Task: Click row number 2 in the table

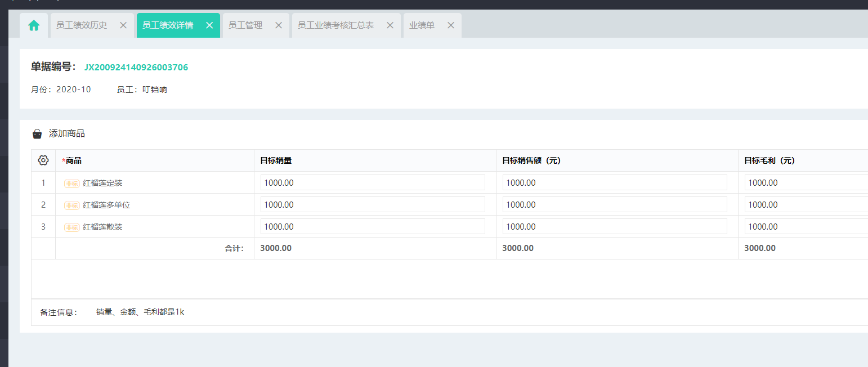Action: 43,205
